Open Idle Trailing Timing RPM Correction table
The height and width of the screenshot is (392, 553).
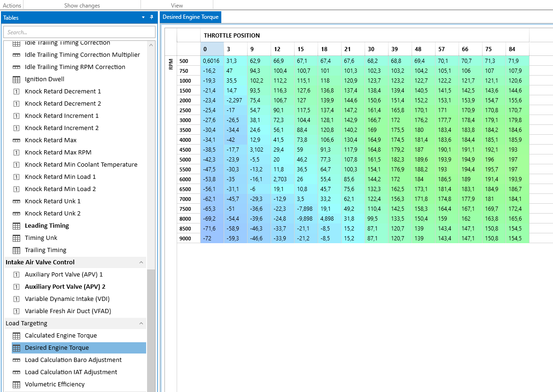tap(75, 67)
